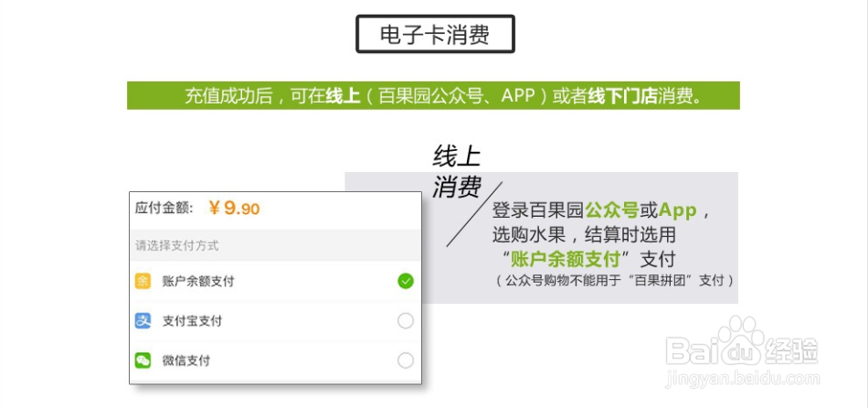Click the 请选择支付方式 header bar

pos(275,245)
